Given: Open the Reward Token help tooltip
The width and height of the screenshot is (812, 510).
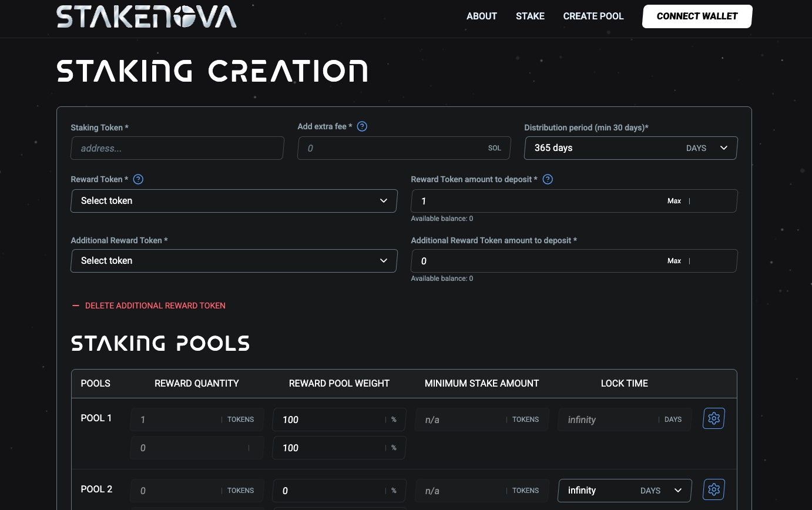Looking at the screenshot, I should pos(137,179).
